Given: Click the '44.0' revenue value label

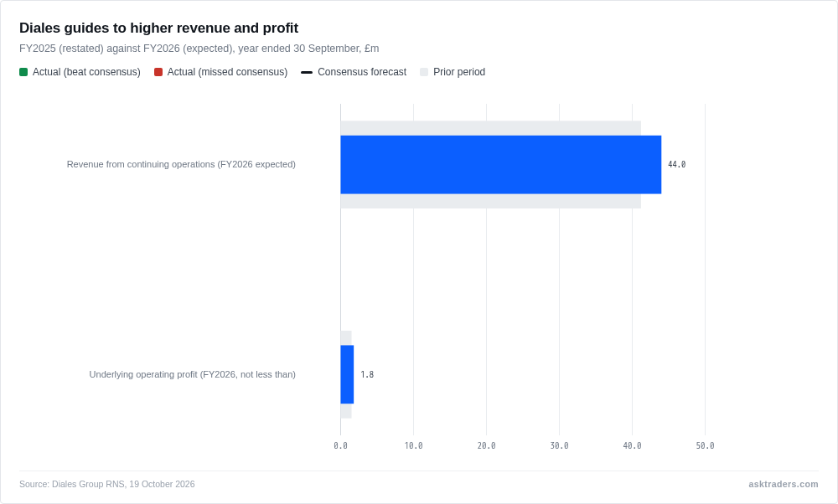Looking at the screenshot, I should [676, 164].
